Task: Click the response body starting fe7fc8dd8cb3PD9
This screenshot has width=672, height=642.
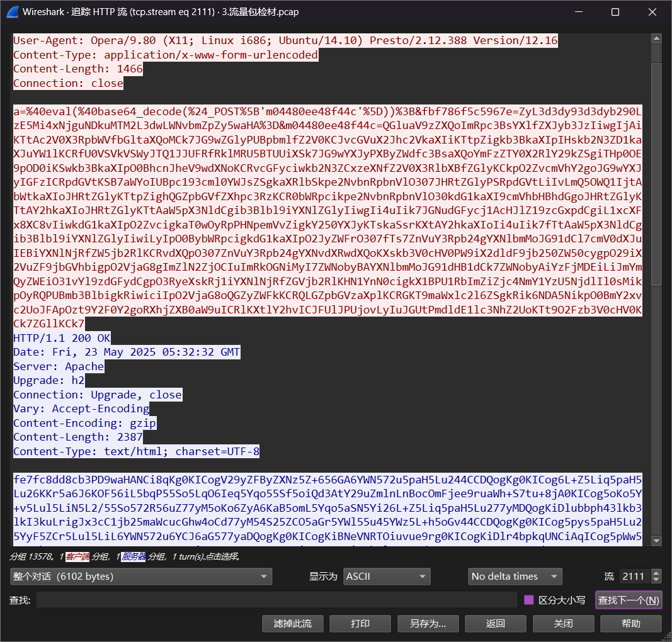Action: [327, 479]
